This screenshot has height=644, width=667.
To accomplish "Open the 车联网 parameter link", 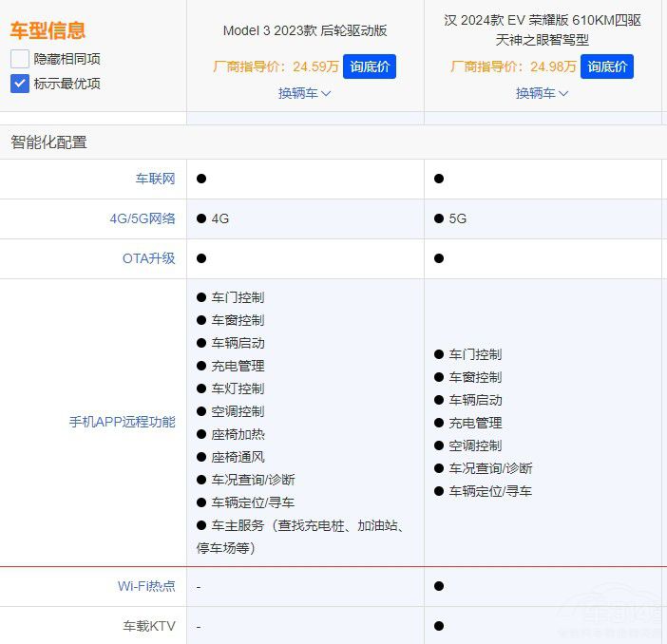I will point(155,179).
